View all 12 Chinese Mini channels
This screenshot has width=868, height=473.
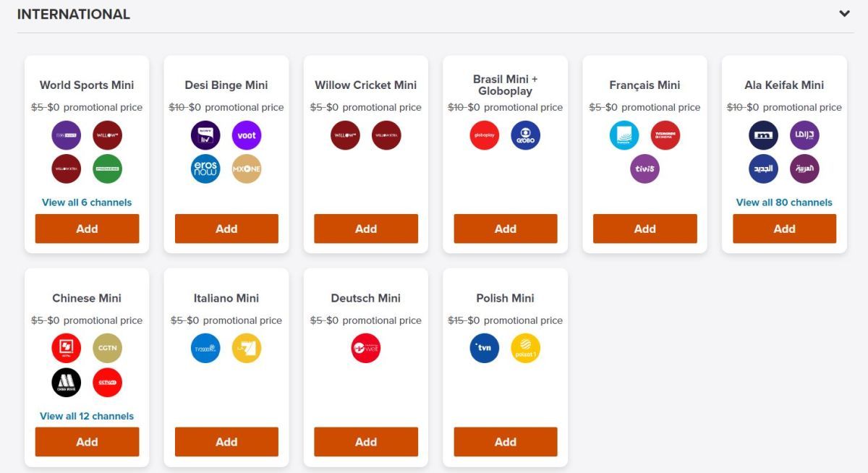pyautogui.click(x=87, y=416)
